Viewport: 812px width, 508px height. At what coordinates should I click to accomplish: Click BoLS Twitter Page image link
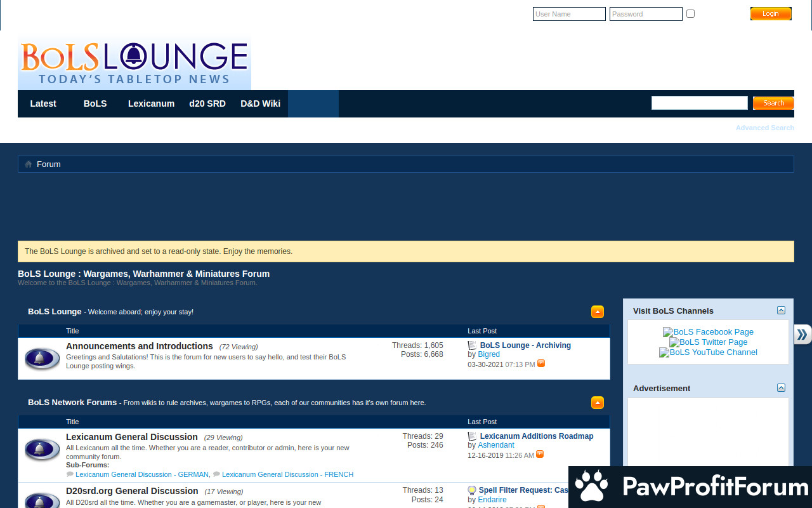708,342
